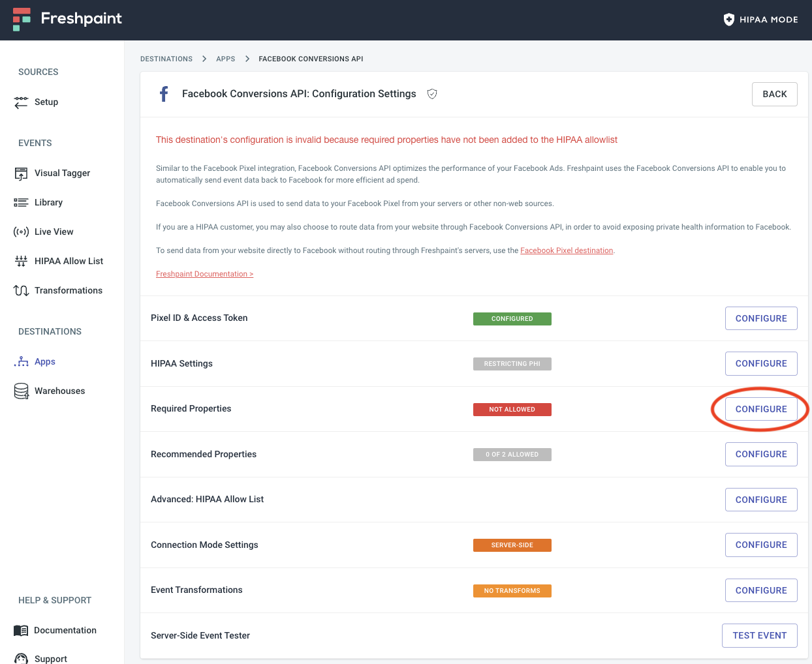
Task: Click the Live View broadcast icon
Action: pyautogui.click(x=21, y=232)
